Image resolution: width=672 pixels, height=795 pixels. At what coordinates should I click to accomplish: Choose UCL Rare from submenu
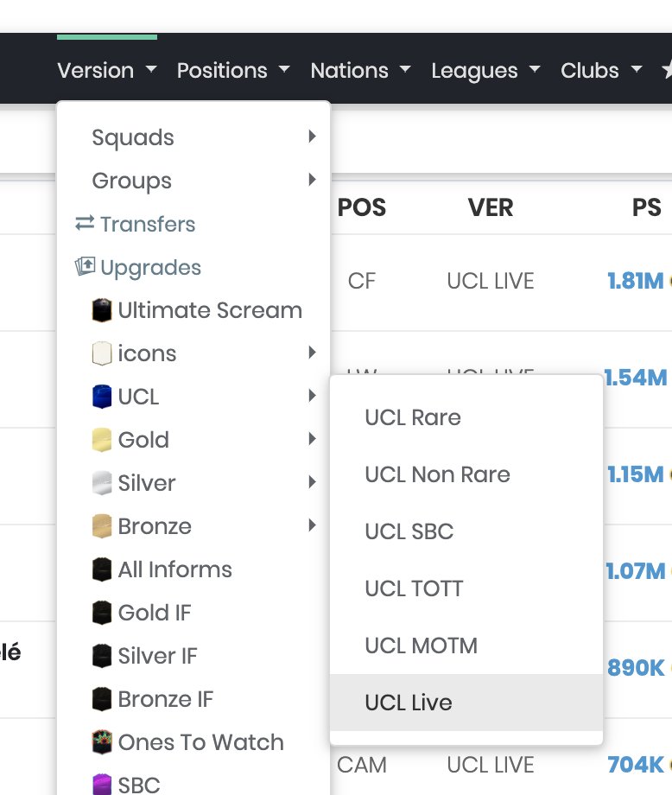(x=466, y=417)
